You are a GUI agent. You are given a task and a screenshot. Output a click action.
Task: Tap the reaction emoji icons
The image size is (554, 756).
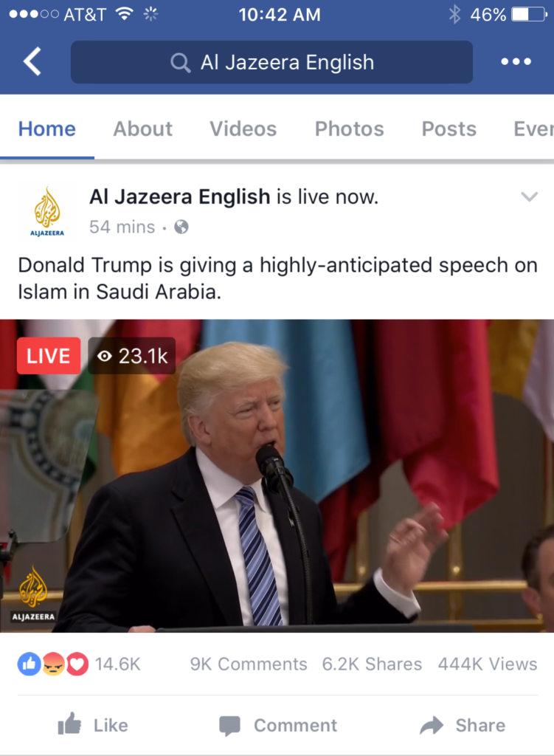pyautogui.click(x=53, y=664)
